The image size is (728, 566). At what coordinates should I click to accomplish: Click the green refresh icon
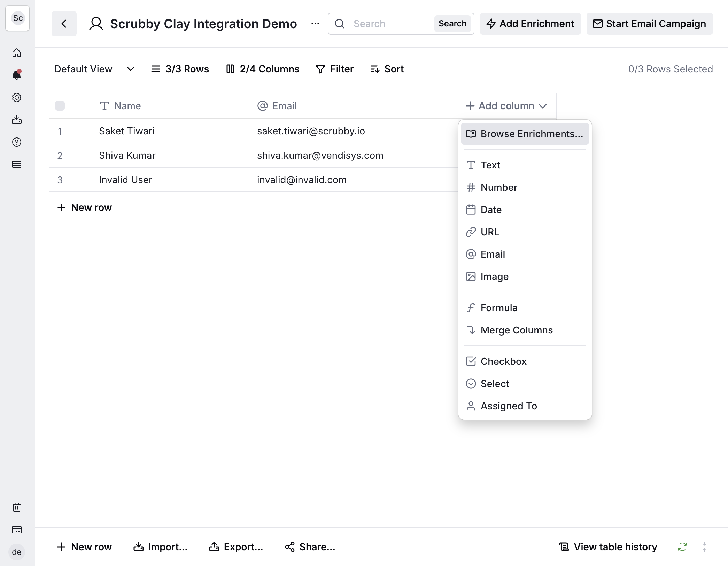tap(682, 547)
